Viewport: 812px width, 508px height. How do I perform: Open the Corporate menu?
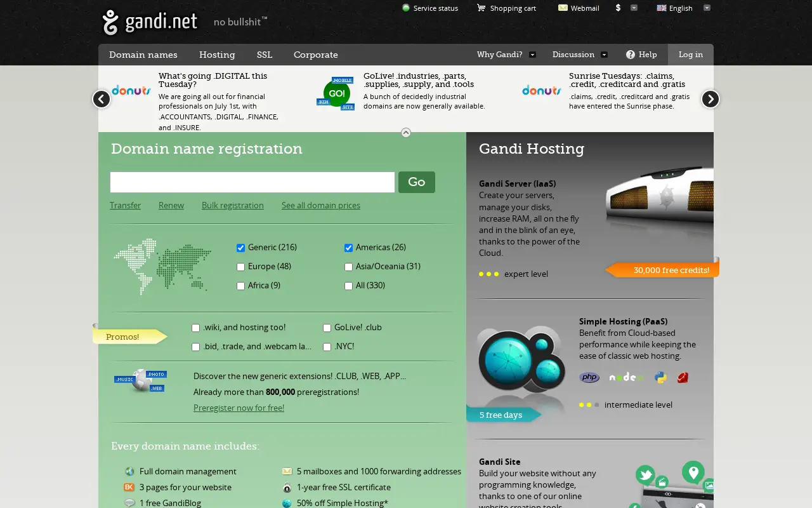(x=316, y=55)
